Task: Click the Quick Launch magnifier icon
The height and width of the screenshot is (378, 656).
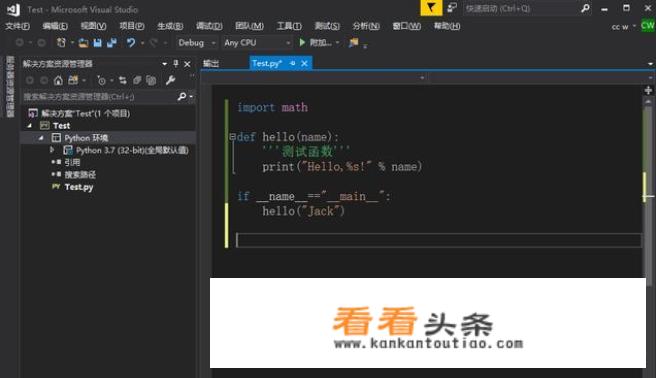Action: coord(585,8)
